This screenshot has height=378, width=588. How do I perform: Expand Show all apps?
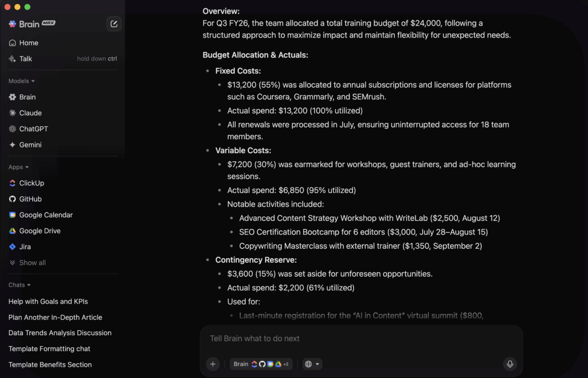coord(63,263)
